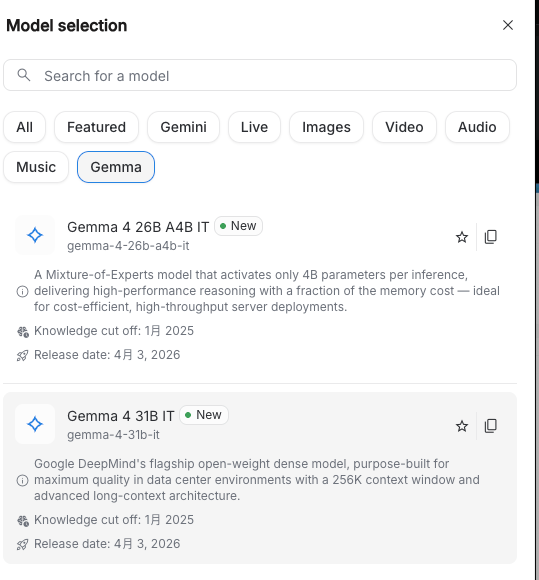Viewport: 539px width, 580px height.
Task: Select the Gemma 4 31B IT model card
Action: click(x=260, y=478)
